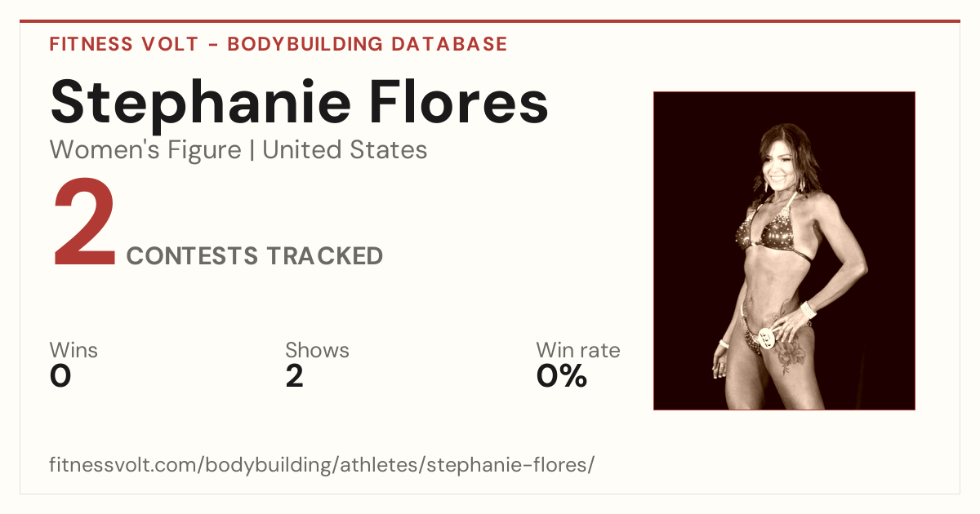The width and height of the screenshot is (980, 514).
Task: Click the Win rate label
Action: pos(578,350)
